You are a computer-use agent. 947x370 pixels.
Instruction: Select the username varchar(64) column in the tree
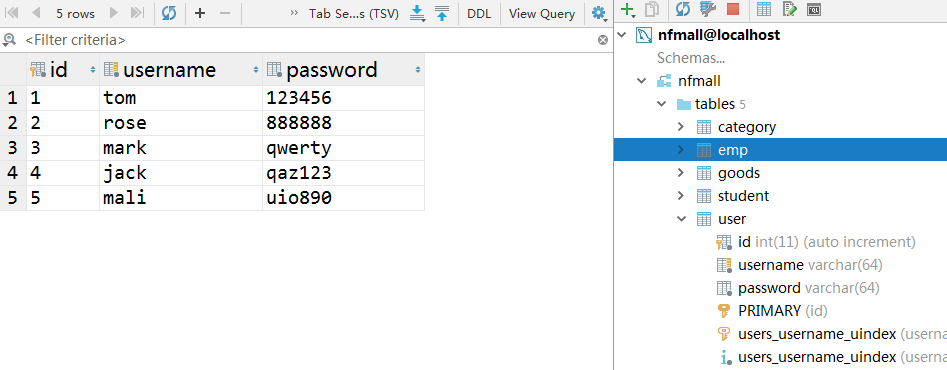[x=810, y=265]
